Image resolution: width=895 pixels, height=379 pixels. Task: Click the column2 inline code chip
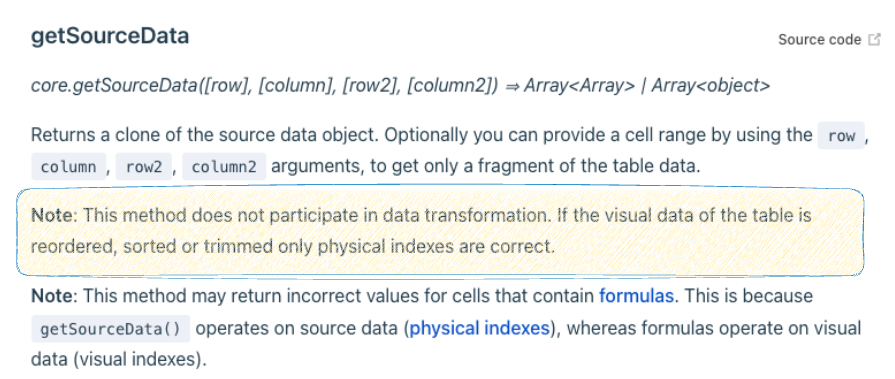(224, 167)
